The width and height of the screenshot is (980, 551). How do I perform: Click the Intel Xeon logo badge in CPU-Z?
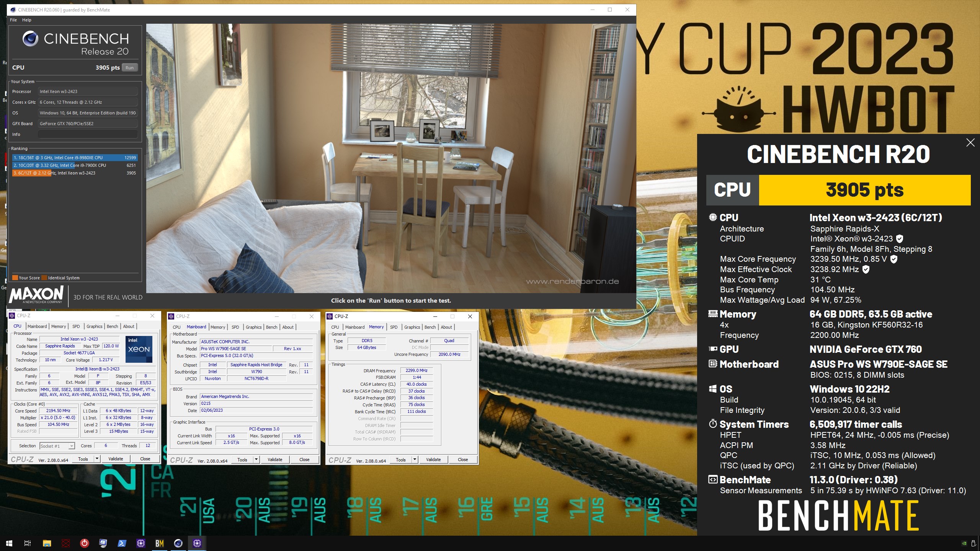click(139, 349)
